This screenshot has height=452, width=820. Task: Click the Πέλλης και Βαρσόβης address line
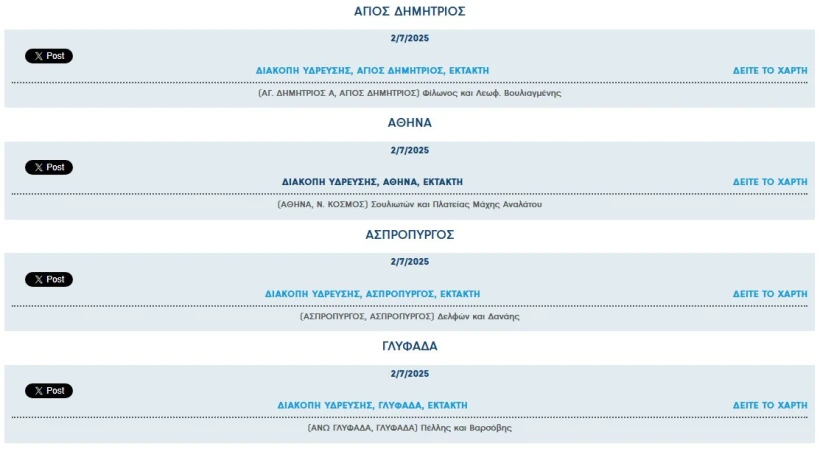point(409,428)
